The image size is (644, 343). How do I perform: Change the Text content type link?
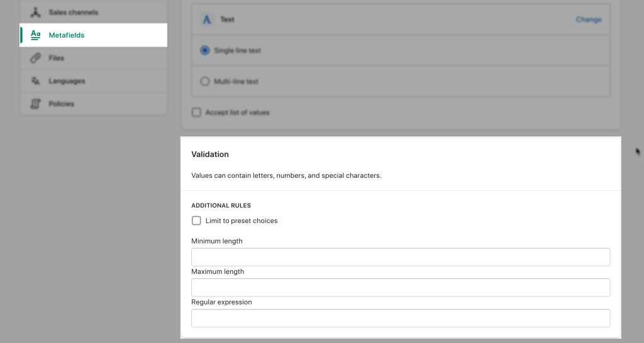(x=589, y=19)
